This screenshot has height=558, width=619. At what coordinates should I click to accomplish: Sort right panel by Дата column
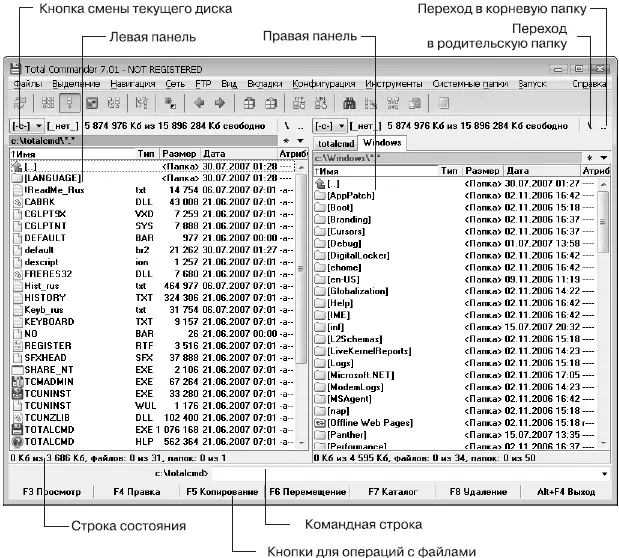[541, 171]
